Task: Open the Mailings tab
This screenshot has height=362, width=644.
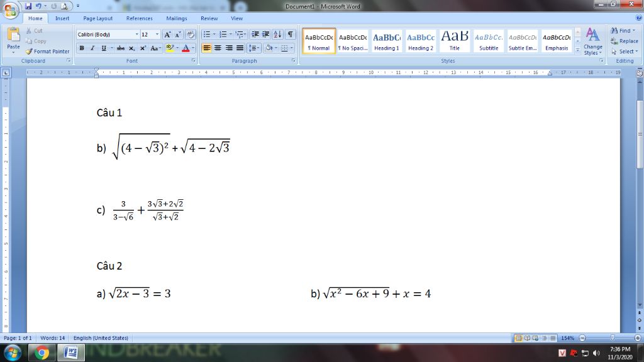Action: coord(177,18)
